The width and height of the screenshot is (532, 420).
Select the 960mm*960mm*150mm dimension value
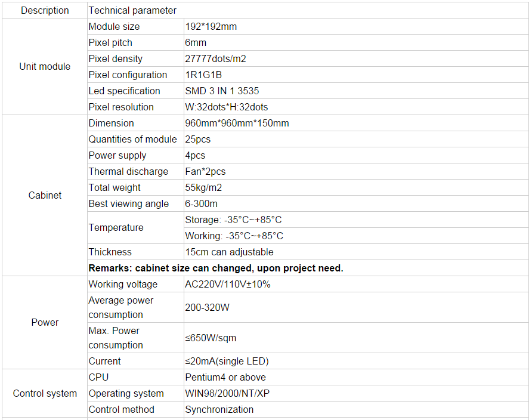[237, 123]
